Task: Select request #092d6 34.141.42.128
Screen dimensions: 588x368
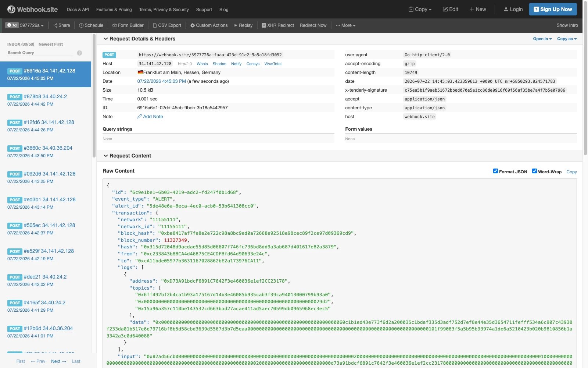Action: pyautogui.click(x=46, y=177)
